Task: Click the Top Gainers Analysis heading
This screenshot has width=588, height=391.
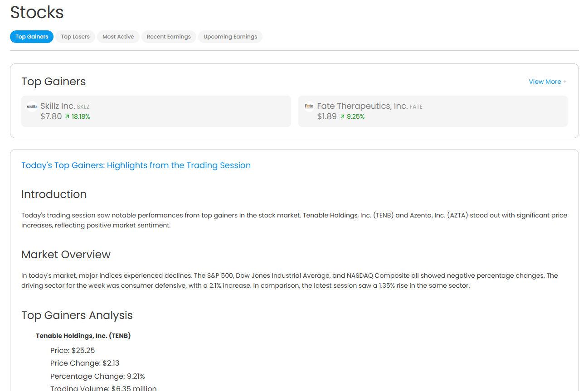Action: tap(77, 315)
